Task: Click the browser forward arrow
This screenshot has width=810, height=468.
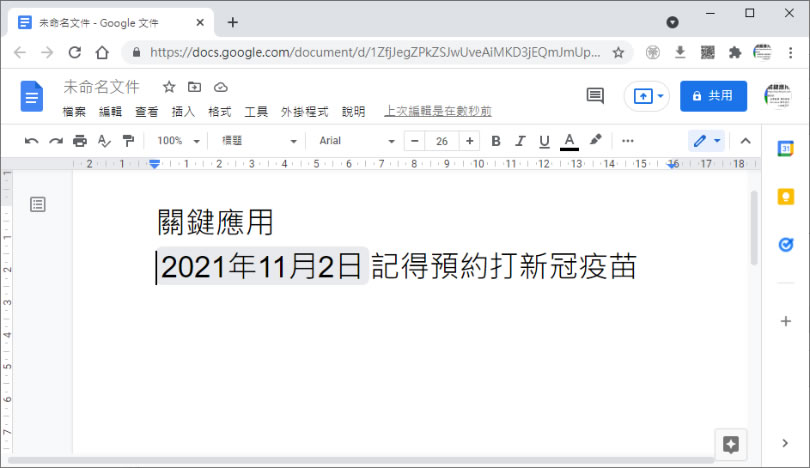Action: point(47,52)
